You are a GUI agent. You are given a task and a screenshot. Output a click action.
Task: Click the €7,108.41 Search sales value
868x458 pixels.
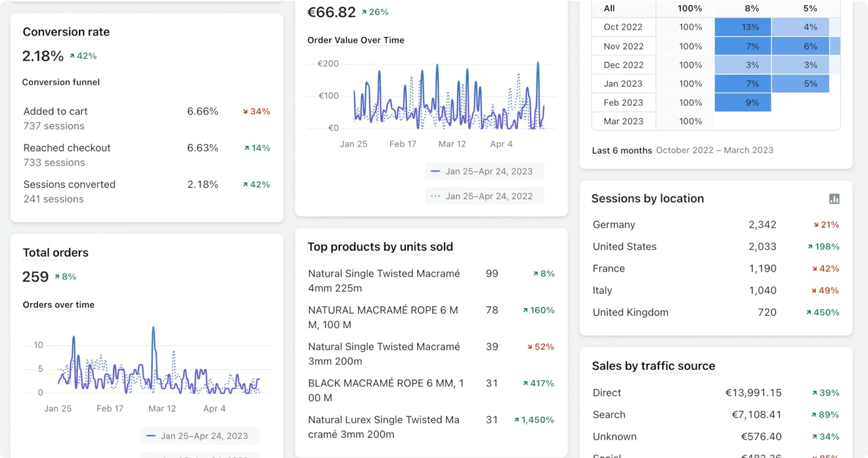point(756,415)
